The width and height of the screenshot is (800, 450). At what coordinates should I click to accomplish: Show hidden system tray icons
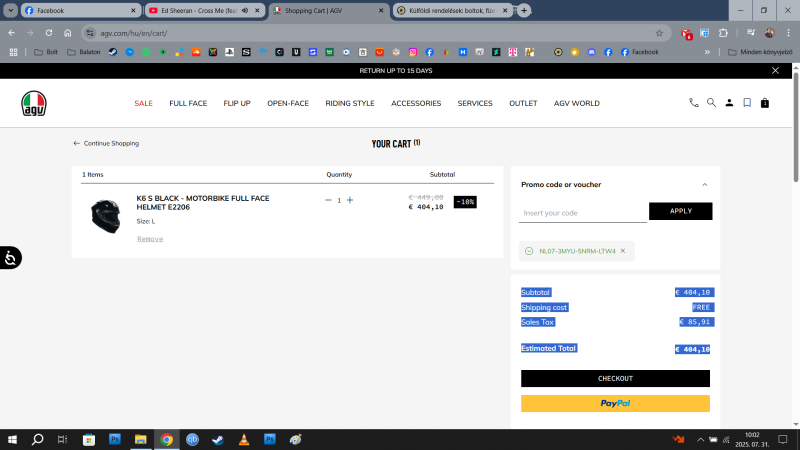[x=701, y=439]
